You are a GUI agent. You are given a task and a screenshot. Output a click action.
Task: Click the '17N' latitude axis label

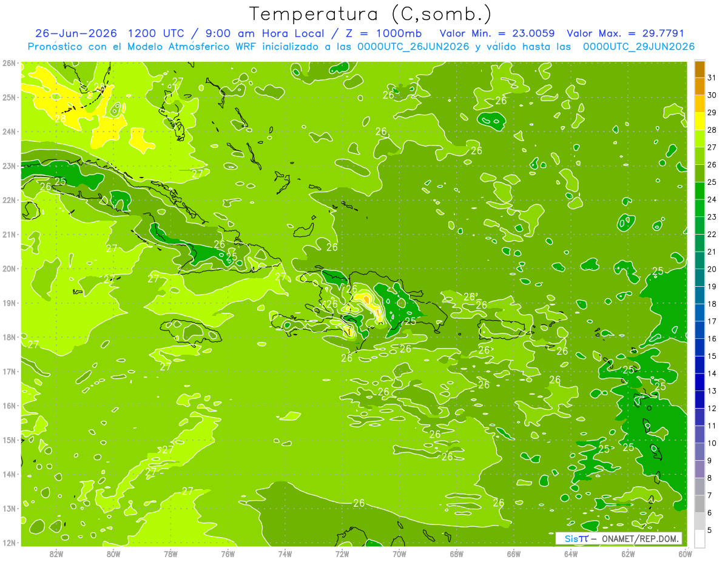8,372
